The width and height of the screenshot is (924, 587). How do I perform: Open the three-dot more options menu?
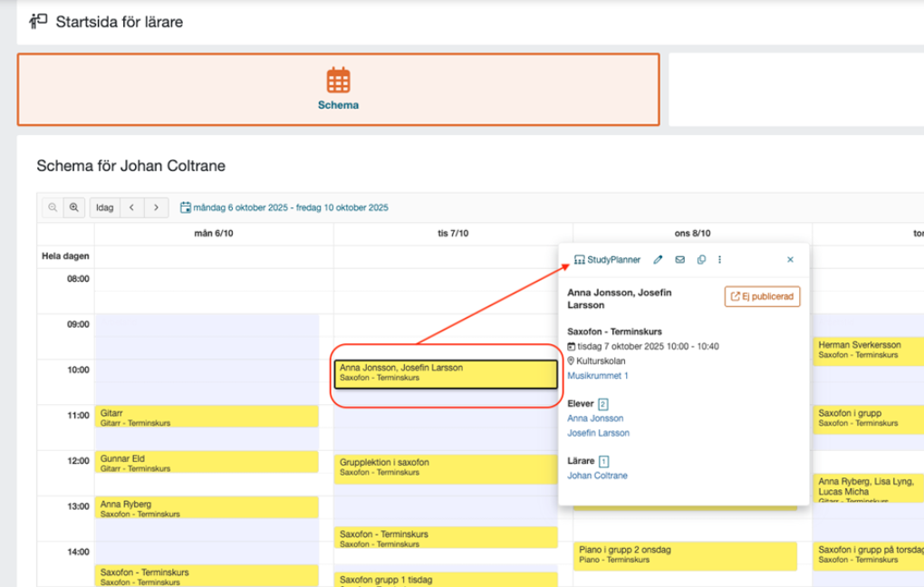click(x=719, y=260)
